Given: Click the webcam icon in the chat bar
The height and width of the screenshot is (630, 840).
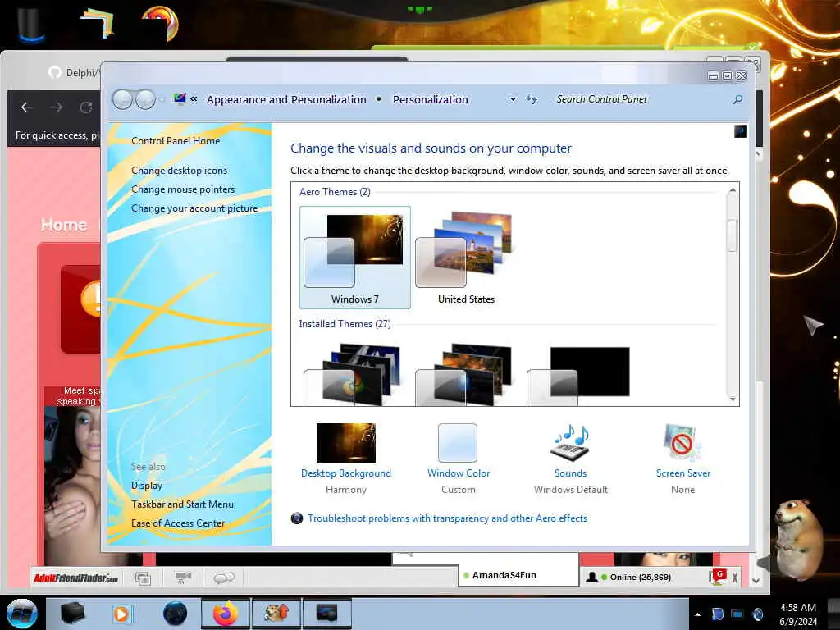Looking at the screenshot, I should point(183,578).
